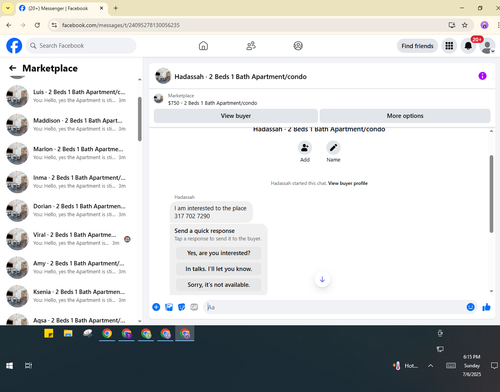Open the notifications bell
The height and width of the screenshot is (392, 500).
click(x=468, y=46)
